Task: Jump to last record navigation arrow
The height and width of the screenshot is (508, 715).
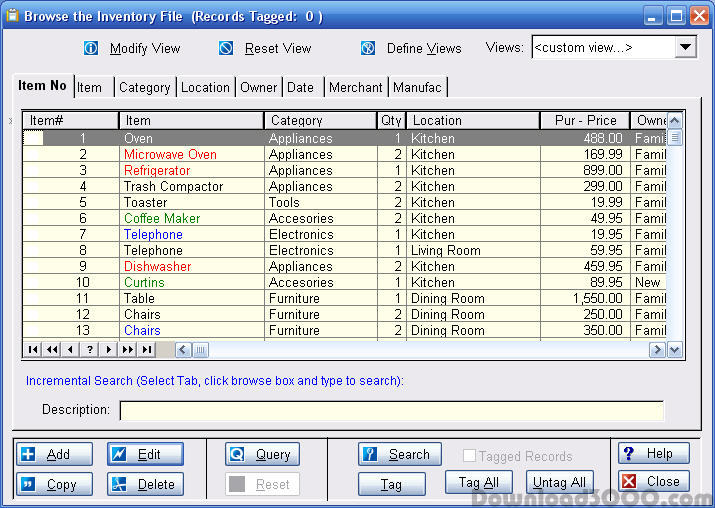Action: (x=147, y=350)
